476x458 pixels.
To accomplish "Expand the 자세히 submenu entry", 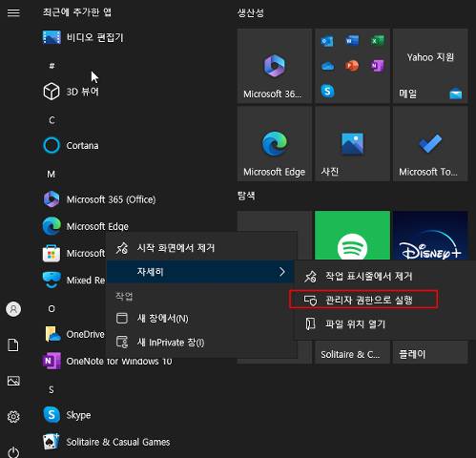I will (x=199, y=272).
